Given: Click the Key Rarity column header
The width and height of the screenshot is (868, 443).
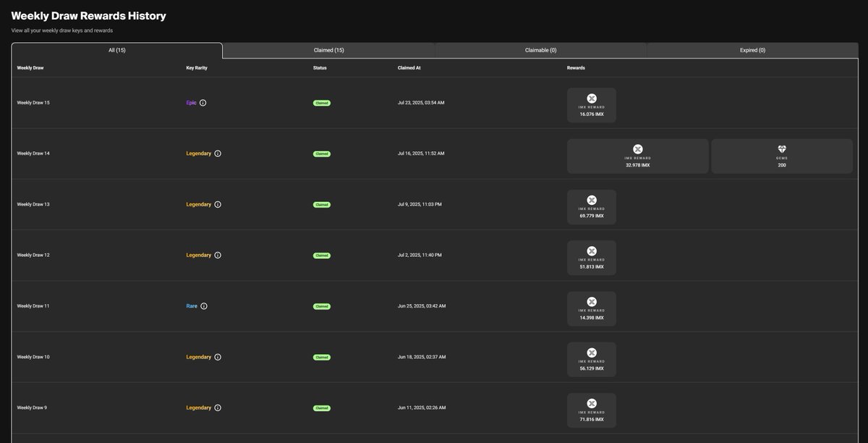Looking at the screenshot, I should (197, 68).
